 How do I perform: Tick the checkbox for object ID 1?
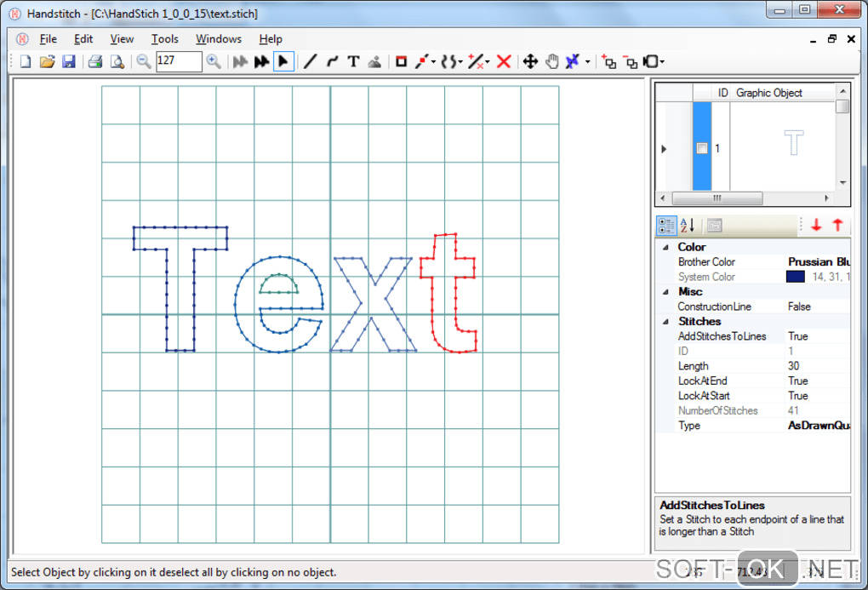(702, 148)
